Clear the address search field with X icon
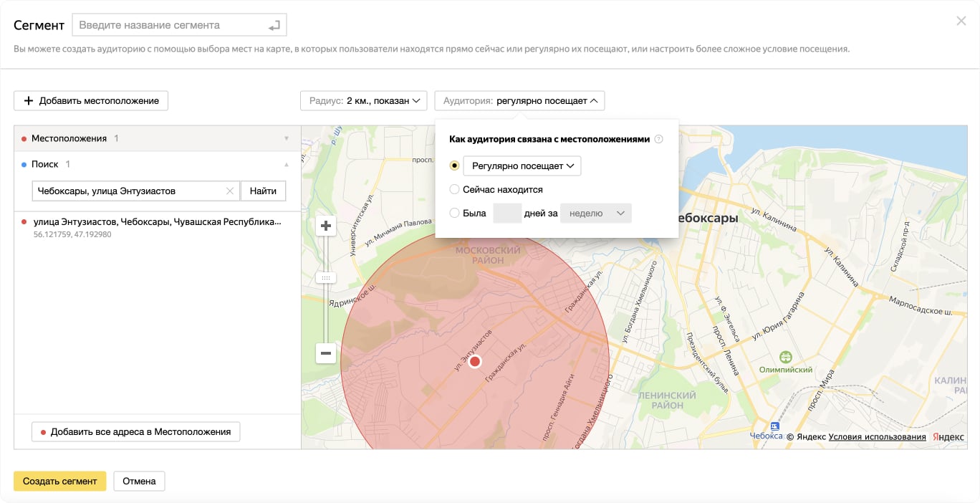Viewport: 980px width, 503px height. point(230,191)
